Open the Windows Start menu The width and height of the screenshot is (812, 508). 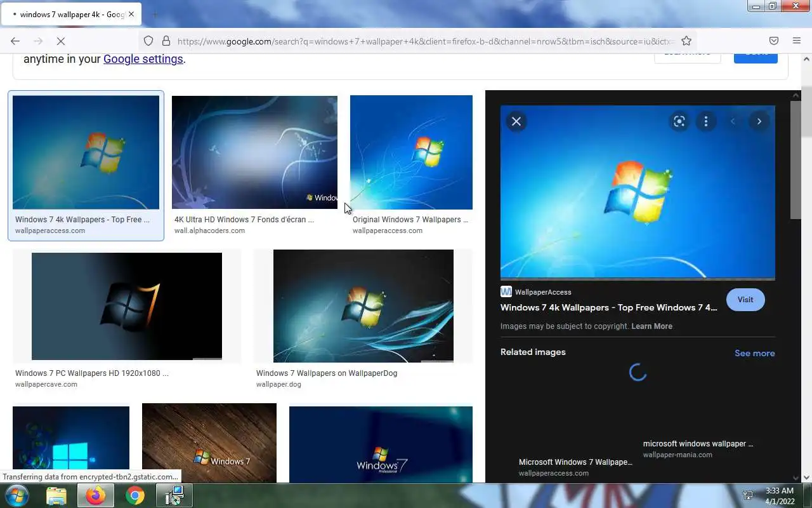pos(17,495)
